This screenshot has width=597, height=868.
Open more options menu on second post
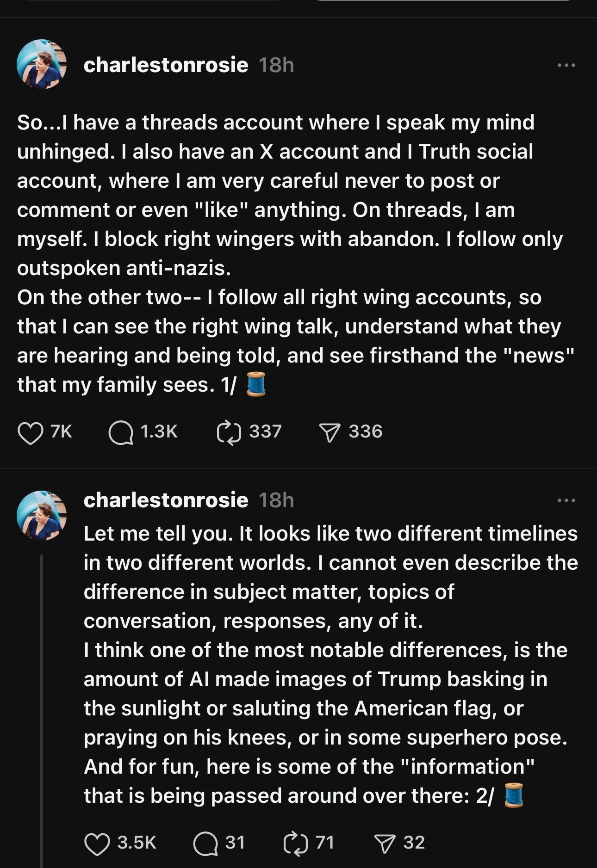coord(566,500)
